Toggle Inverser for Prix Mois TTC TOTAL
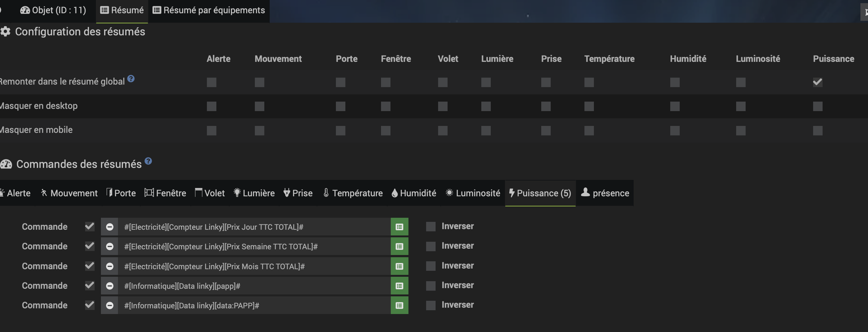The image size is (868, 332). 431,266
